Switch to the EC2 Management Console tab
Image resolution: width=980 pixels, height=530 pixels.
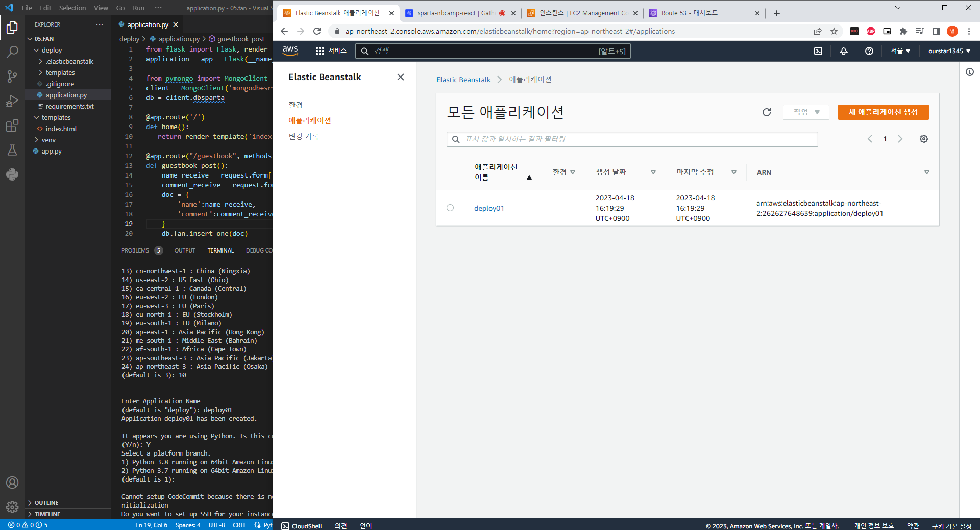click(x=582, y=13)
